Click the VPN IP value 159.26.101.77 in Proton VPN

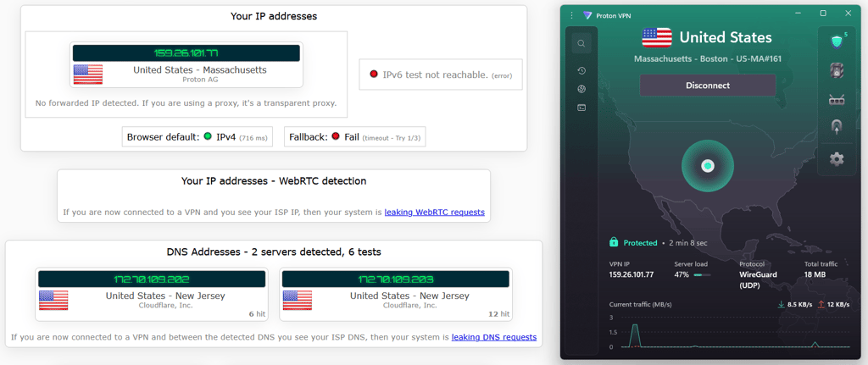pos(632,274)
